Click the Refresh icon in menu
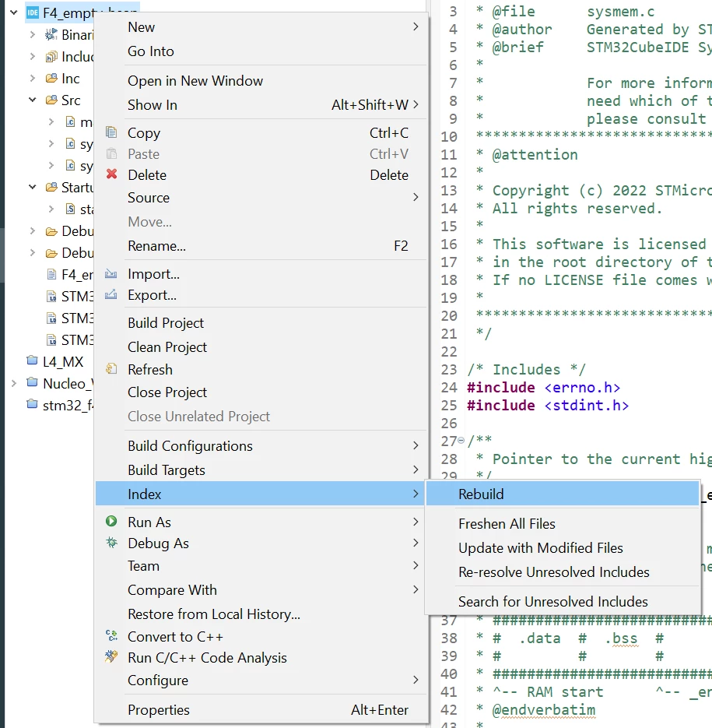The height and width of the screenshot is (728, 712). point(111,369)
